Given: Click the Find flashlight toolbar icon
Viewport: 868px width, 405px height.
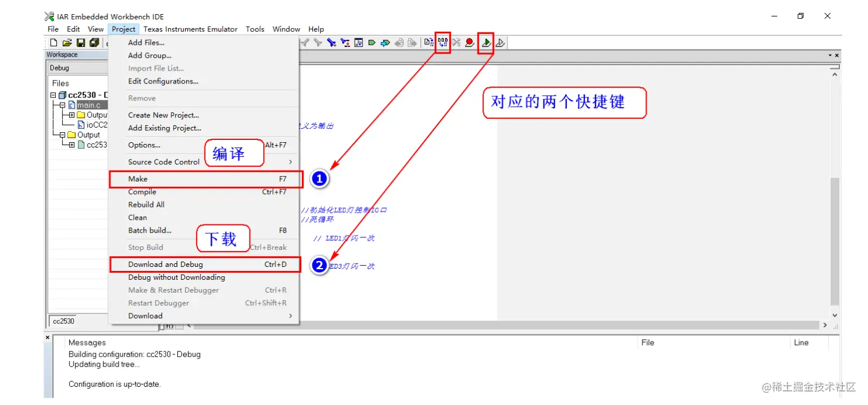Looking at the screenshot, I should click(331, 42).
